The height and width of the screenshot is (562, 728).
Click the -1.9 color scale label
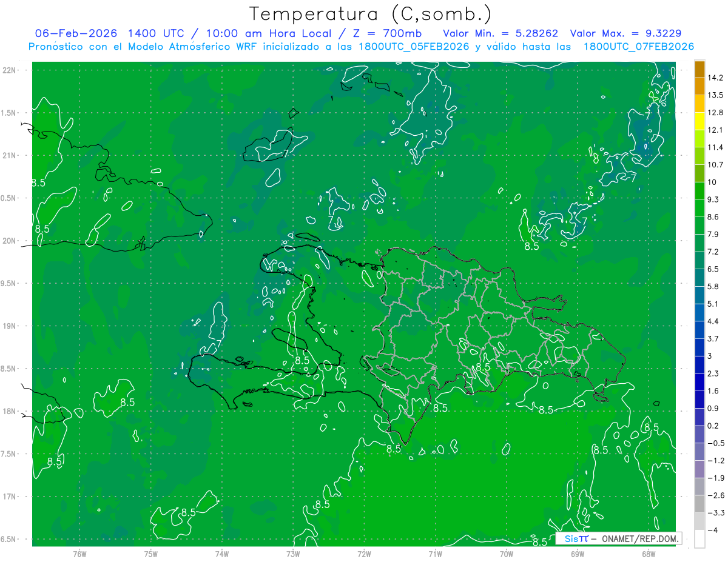click(715, 478)
